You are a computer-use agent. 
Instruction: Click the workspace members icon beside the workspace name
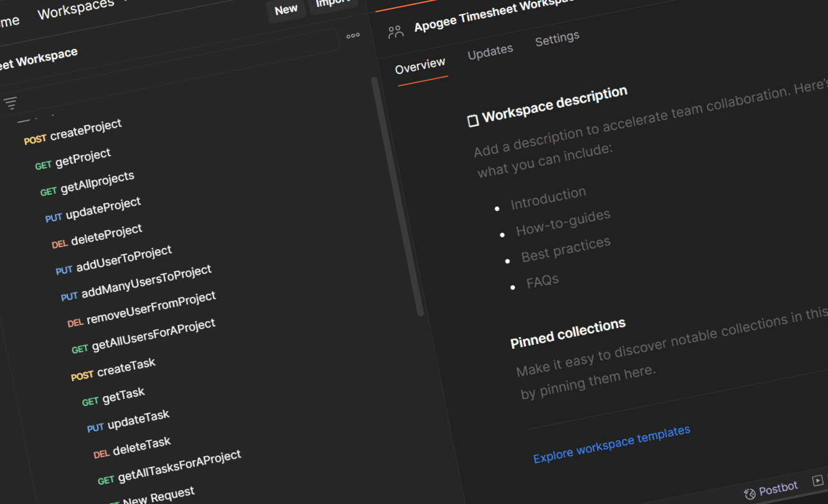395,31
